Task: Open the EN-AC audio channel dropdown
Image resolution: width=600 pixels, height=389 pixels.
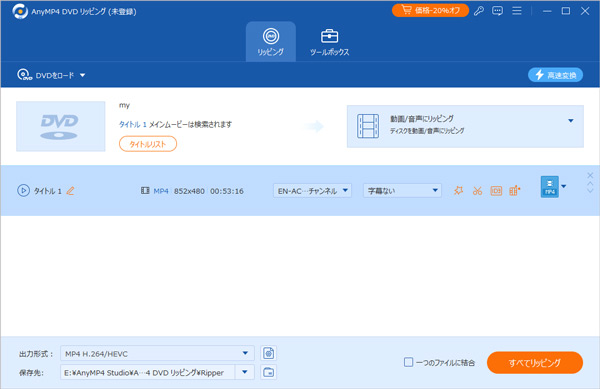Action: [312, 190]
